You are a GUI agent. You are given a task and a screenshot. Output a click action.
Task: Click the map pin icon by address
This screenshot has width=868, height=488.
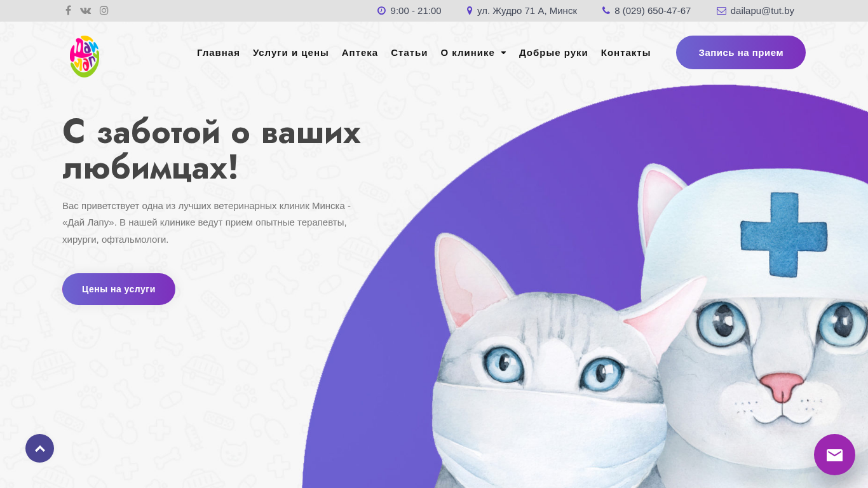[x=470, y=11]
